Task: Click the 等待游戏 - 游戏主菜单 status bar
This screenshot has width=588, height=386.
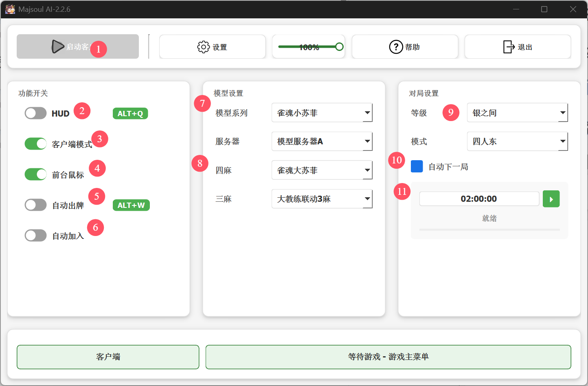Action: (x=388, y=357)
